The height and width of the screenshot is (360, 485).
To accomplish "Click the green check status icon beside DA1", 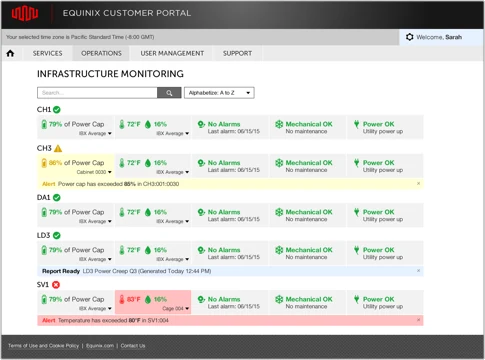I will [57, 198].
